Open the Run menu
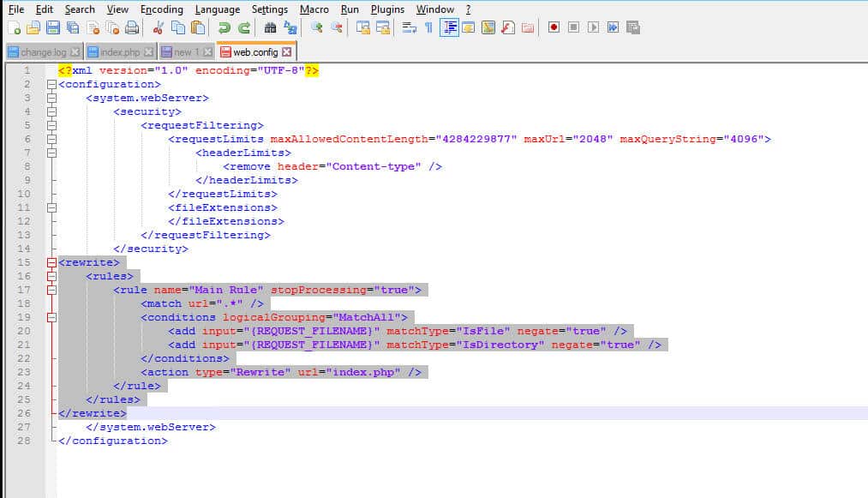The width and height of the screenshot is (868, 498). coord(350,9)
